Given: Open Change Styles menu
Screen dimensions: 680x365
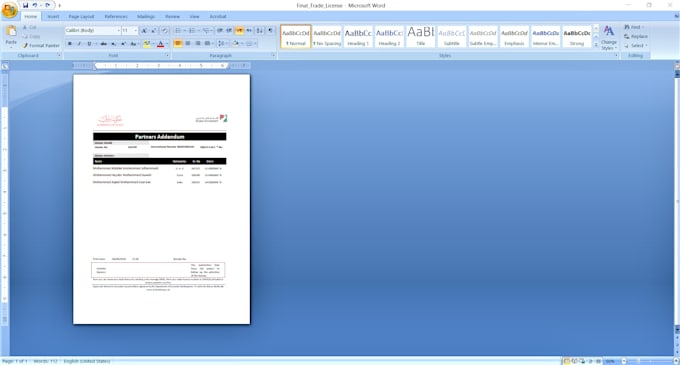Looking at the screenshot, I should [x=609, y=38].
